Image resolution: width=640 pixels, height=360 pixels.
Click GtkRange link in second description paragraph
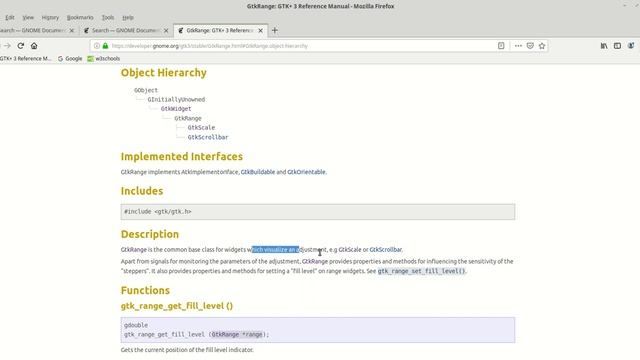[x=315, y=261]
